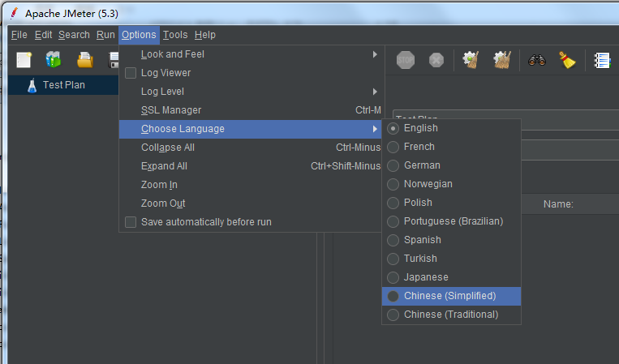Toggle the Log Viewer checkbox
This screenshot has height=364, width=619.
pos(131,73)
